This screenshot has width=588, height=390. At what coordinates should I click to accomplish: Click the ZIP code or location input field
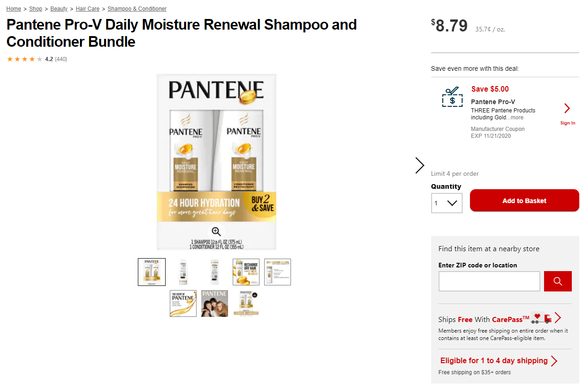point(489,281)
